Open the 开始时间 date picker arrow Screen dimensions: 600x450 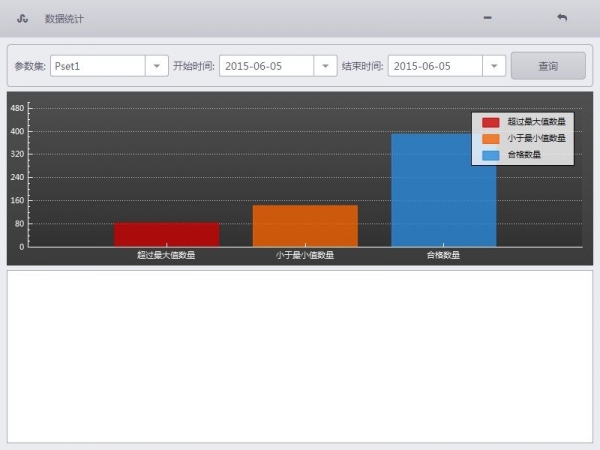325,66
